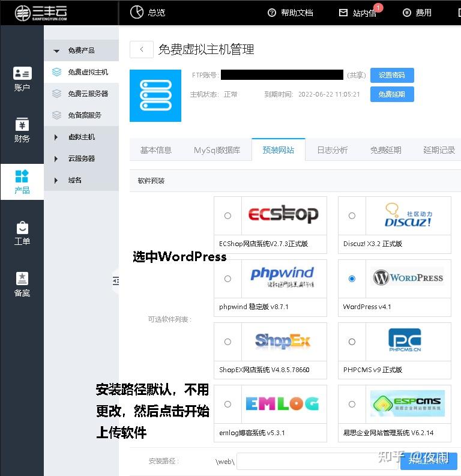Click the ESPCMS logo
461x476 pixels.
click(408, 403)
